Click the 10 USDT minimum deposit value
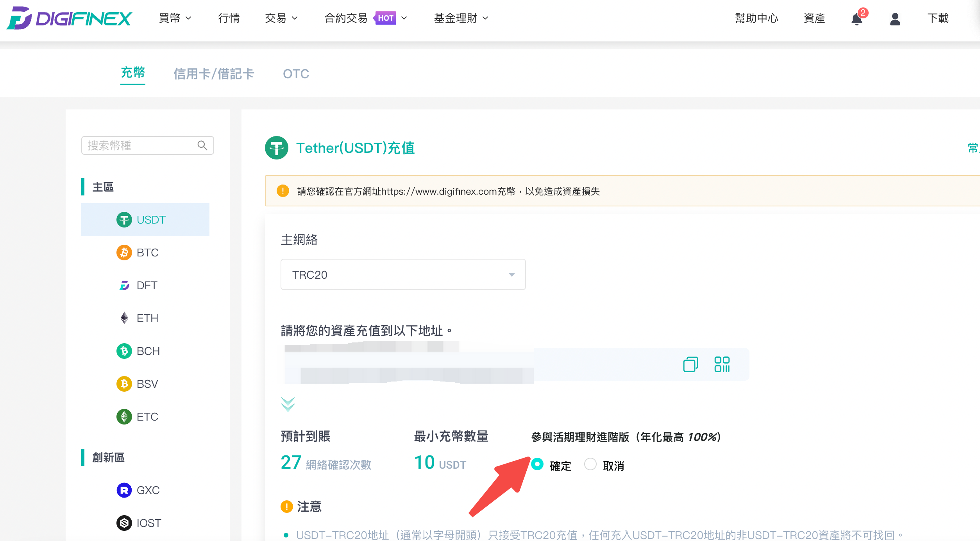Image resolution: width=980 pixels, height=541 pixels. pyautogui.click(x=440, y=463)
